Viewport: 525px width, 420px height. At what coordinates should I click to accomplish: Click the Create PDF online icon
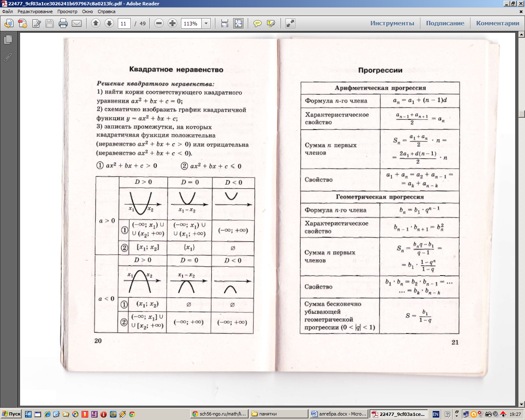pos(9,23)
